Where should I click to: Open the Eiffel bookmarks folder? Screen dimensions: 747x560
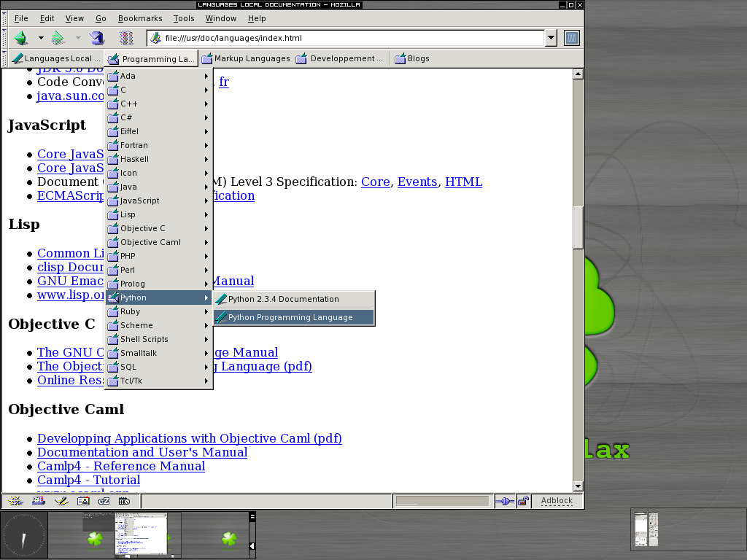158,131
